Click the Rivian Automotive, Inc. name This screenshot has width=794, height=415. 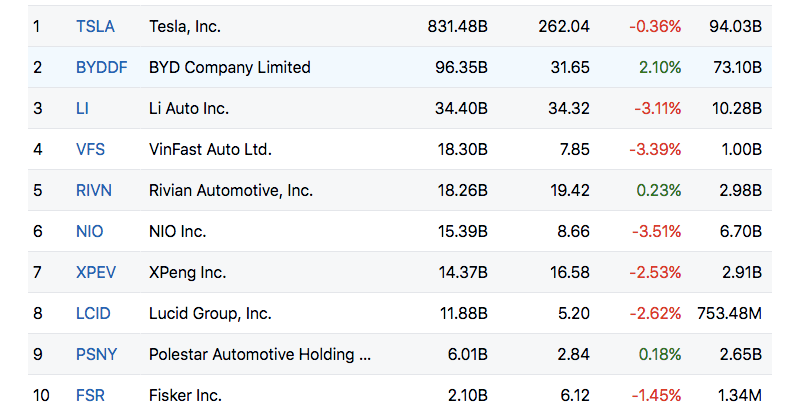[x=230, y=190]
